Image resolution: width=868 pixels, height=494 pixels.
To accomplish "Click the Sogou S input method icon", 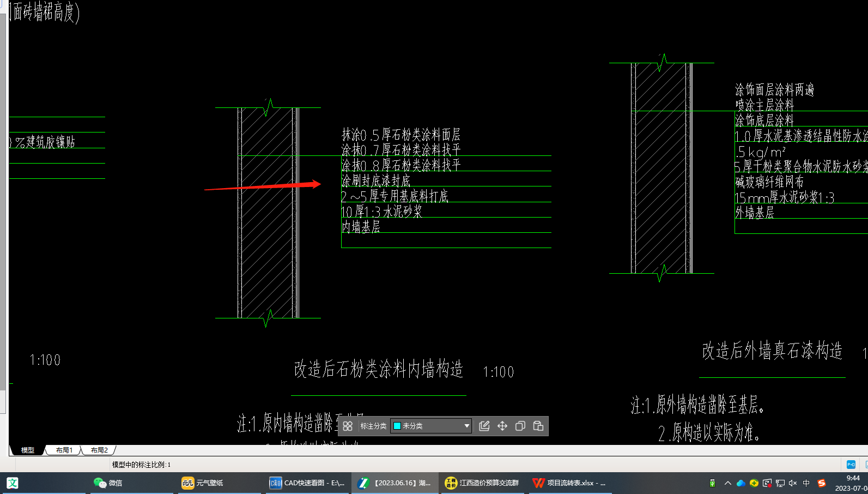I will (x=821, y=483).
